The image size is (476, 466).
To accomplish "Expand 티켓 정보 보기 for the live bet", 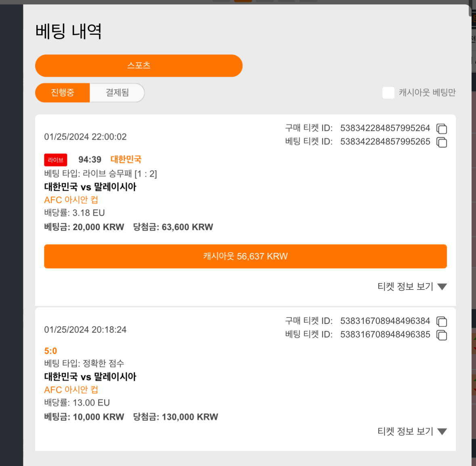I will 412,286.
